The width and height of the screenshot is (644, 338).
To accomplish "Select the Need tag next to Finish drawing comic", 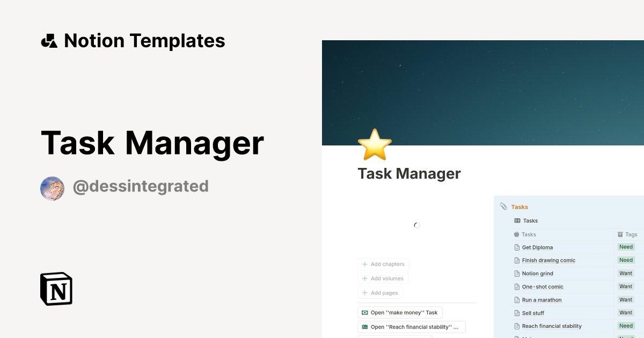I will coord(626,260).
